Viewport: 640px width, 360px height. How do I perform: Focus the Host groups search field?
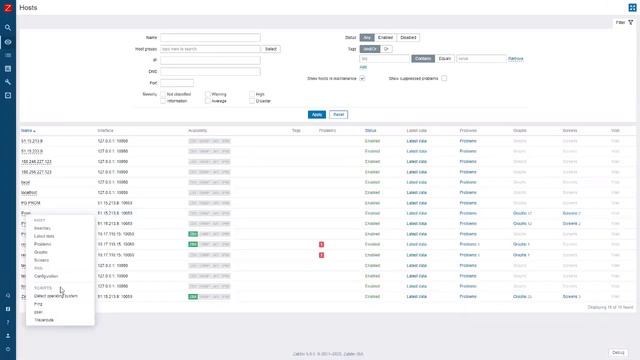(210, 49)
